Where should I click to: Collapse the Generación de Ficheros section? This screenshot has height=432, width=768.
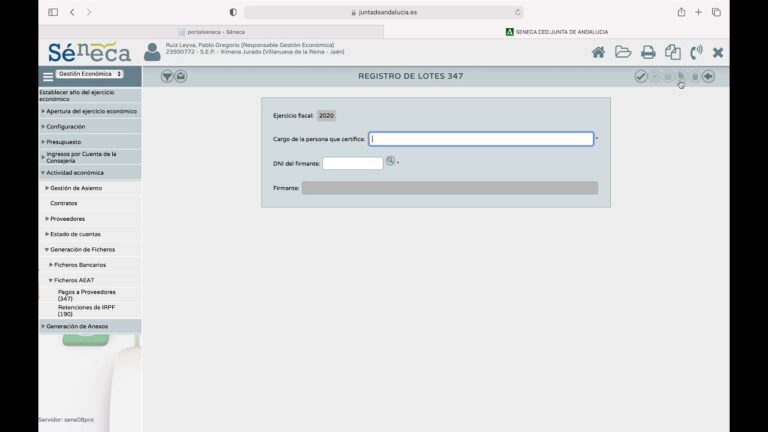82,249
